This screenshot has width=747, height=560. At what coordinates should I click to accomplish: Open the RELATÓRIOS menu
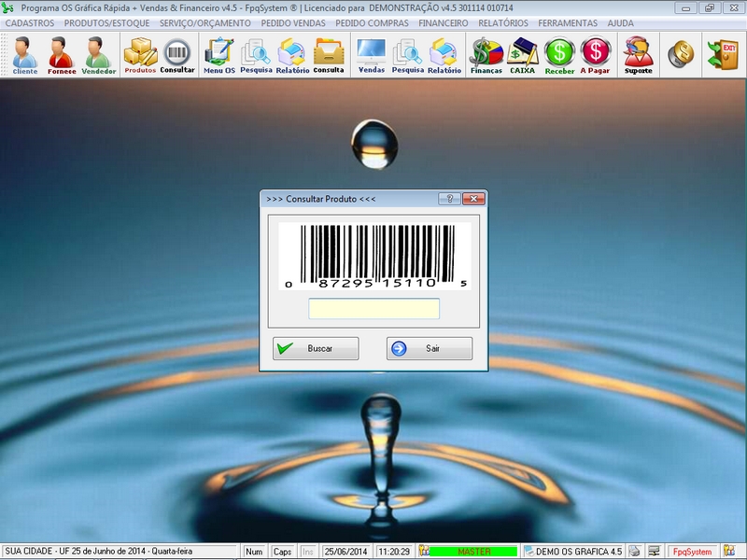click(x=502, y=22)
